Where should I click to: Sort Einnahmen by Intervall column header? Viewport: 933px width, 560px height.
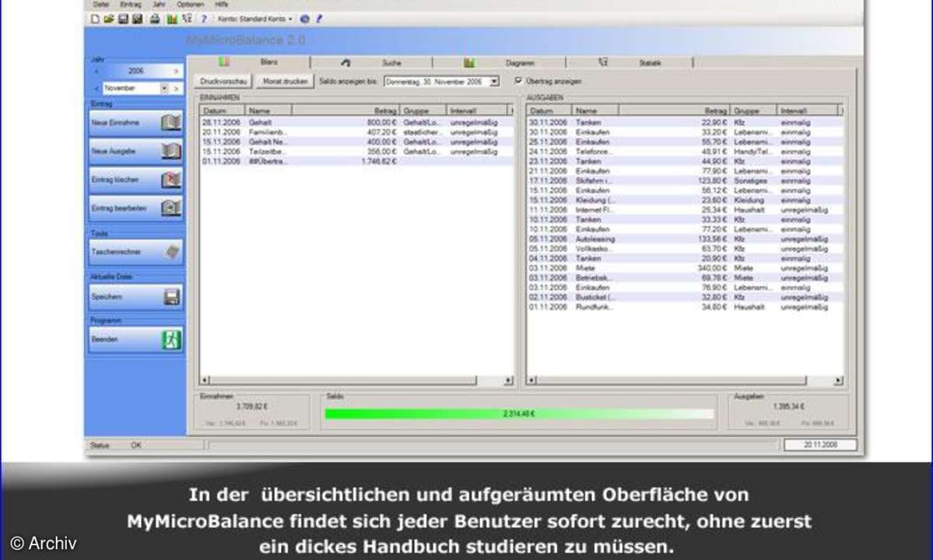477,111
